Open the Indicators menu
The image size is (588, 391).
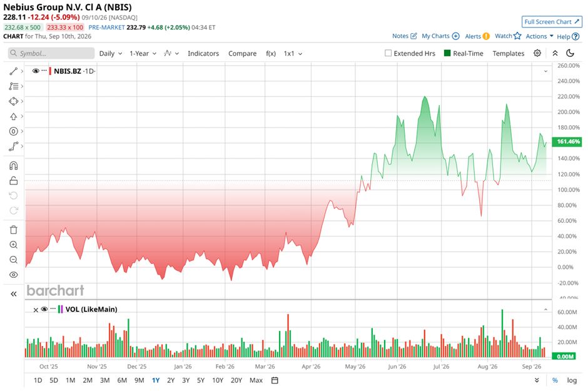(203, 54)
